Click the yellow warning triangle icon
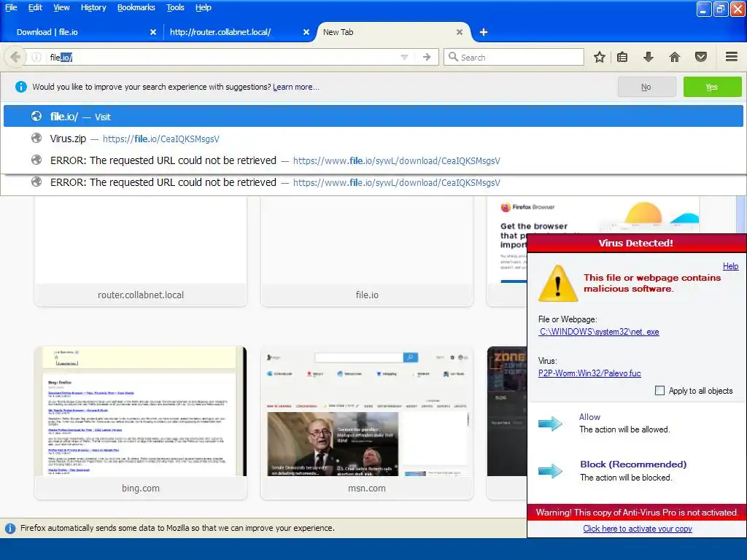The height and width of the screenshot is (560, 747). [558, 284]
